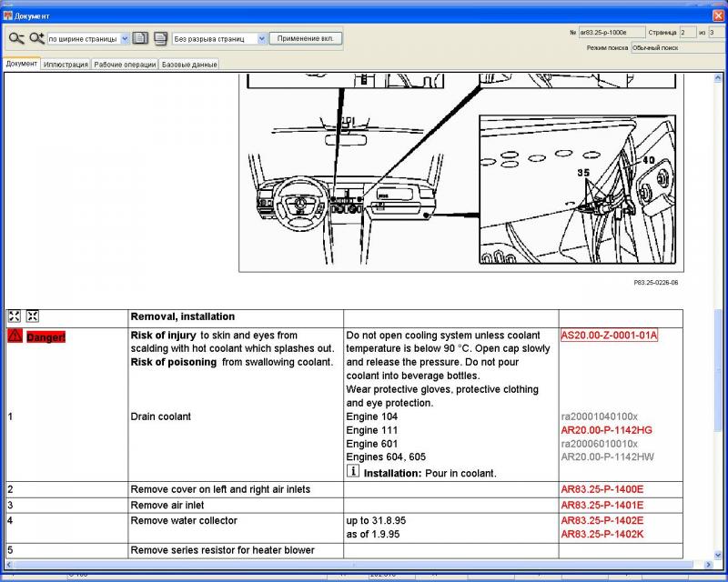Click 'Remove series resistor for heater blower'
This screenshot has height=582, width=728.
[222, 550]
